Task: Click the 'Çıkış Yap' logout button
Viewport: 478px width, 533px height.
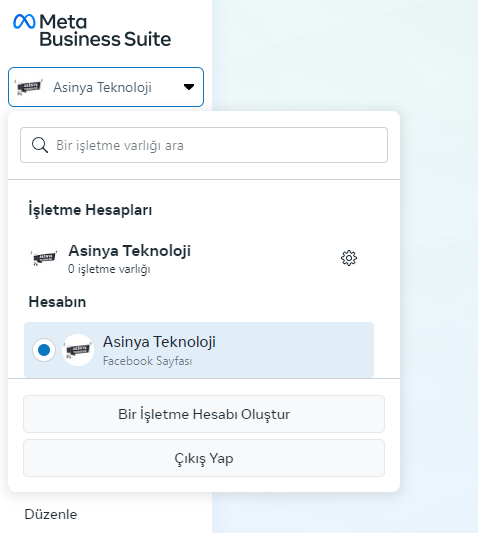Action: coord(204,458)
